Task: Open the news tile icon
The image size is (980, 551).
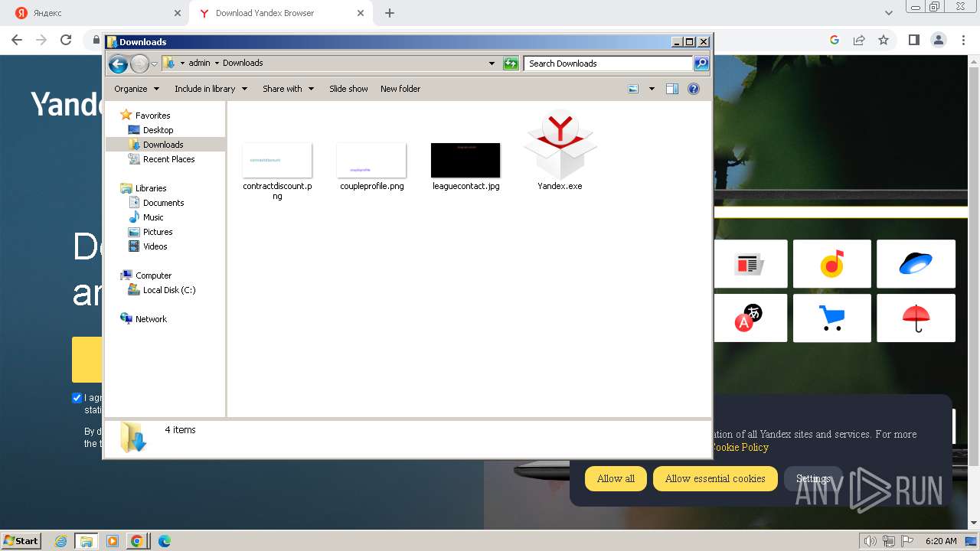Action: click(750, 264)
